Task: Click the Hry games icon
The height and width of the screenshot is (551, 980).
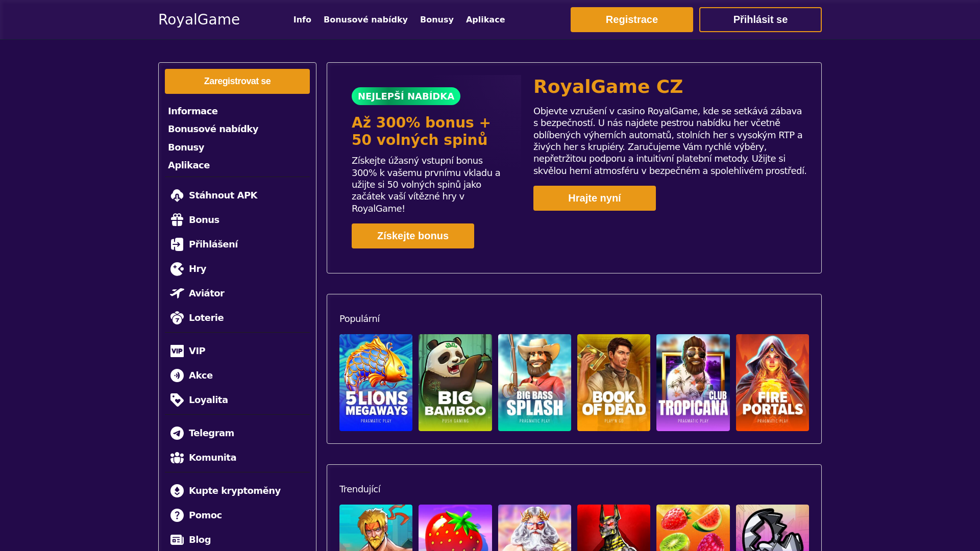Action: [x=177, y=269]
